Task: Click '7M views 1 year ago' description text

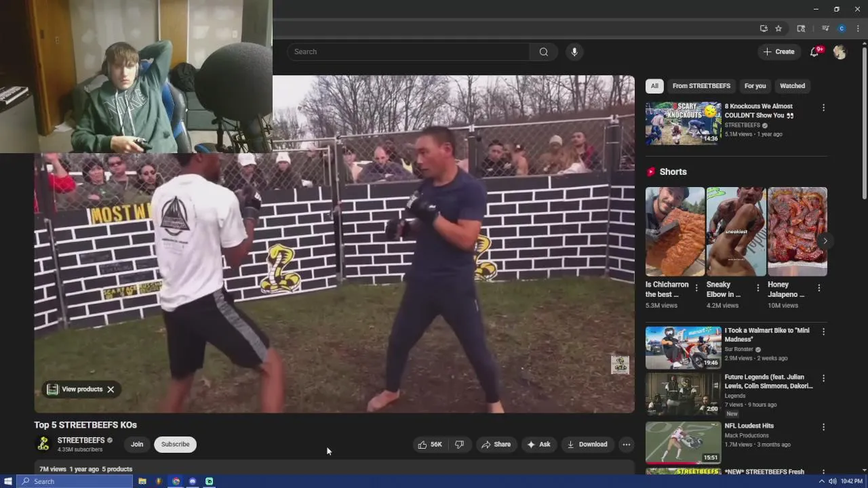Action: tap(69, 469)
